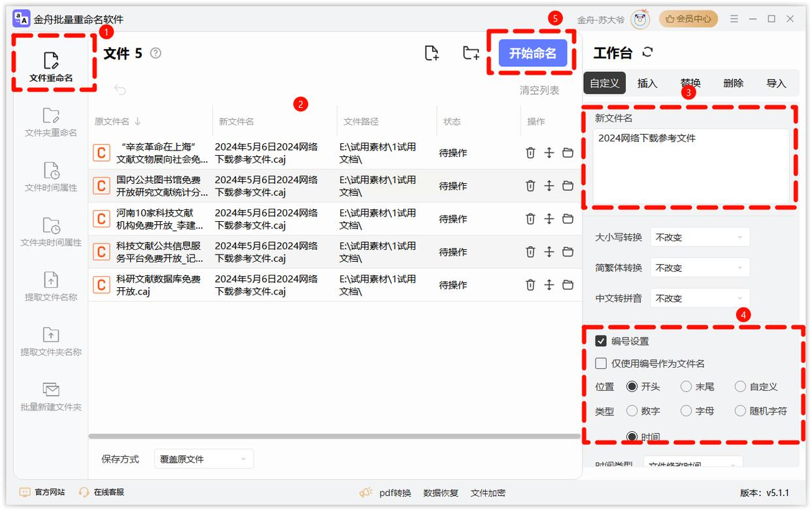This screenshot has height=511, width=812.
Task: Delete the first file row with trash icon
Action: (530, 152)
